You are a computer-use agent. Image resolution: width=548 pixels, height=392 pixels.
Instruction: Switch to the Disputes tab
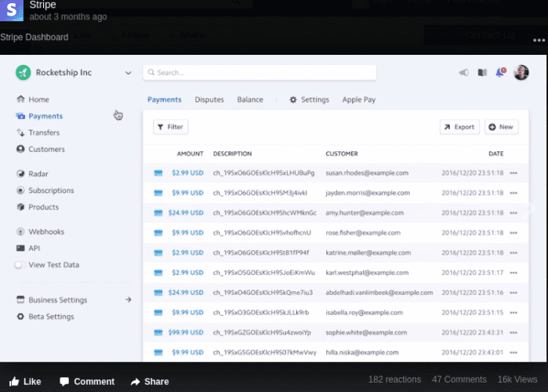[x=209, y=100]
